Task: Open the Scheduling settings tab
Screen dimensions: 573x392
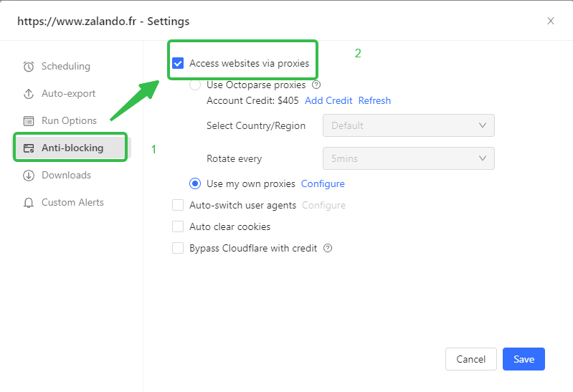Action: click(65, 67)
